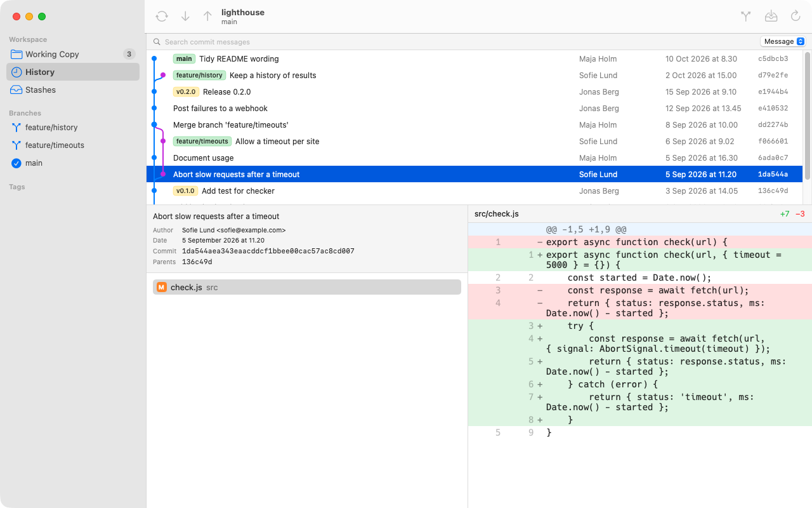Click the parent commit hash 136c49d
The image size is (812, 508).
click(x=197, y=262)
